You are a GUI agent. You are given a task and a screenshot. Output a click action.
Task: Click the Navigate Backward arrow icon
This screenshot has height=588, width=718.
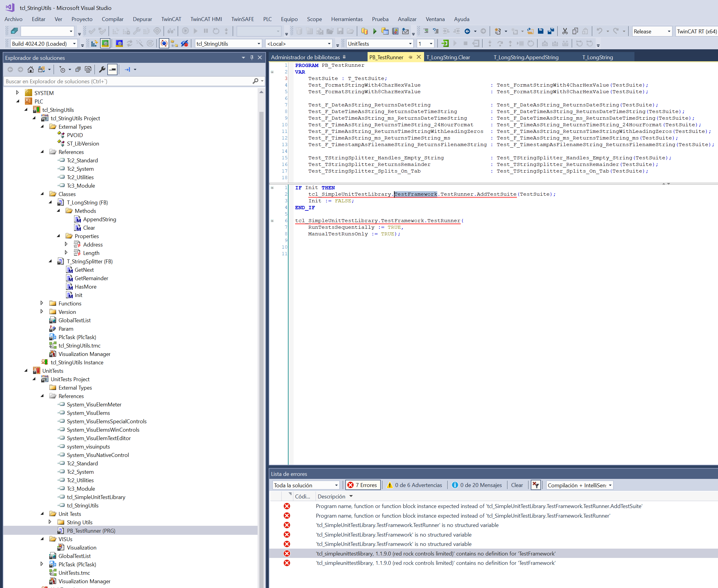tap(467, 31)
